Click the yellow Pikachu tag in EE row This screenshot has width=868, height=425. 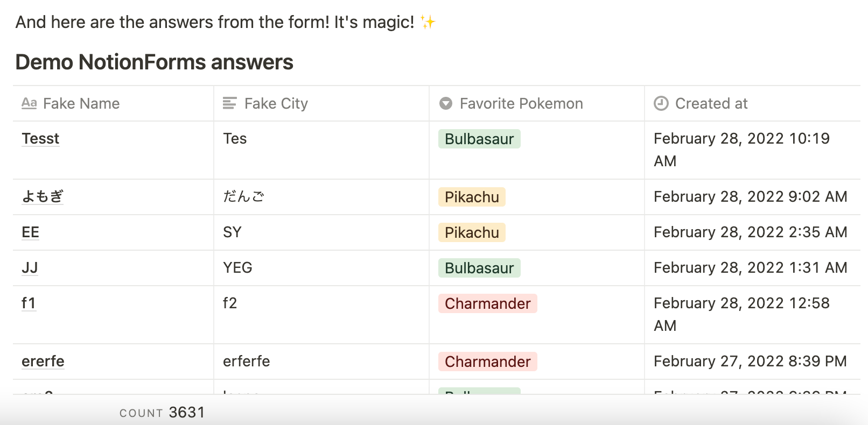point(472,233)
